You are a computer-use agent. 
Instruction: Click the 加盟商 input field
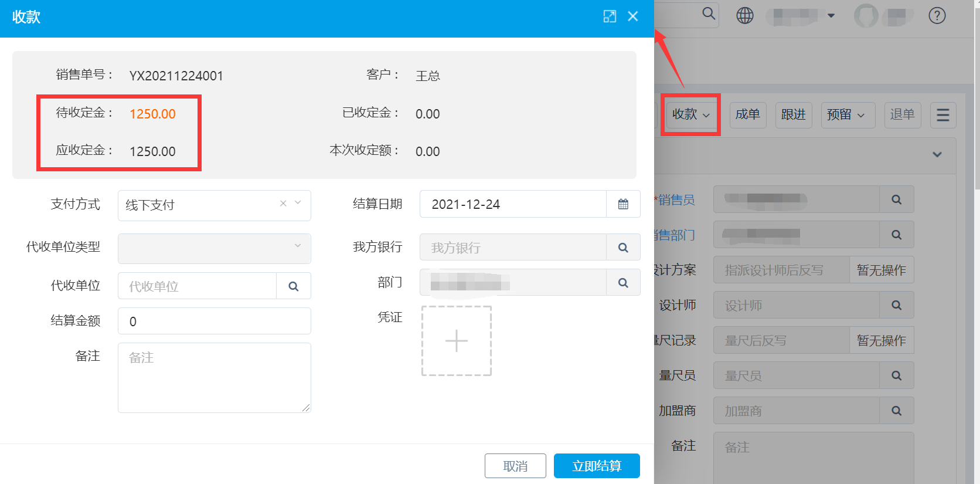click(797, 411)
